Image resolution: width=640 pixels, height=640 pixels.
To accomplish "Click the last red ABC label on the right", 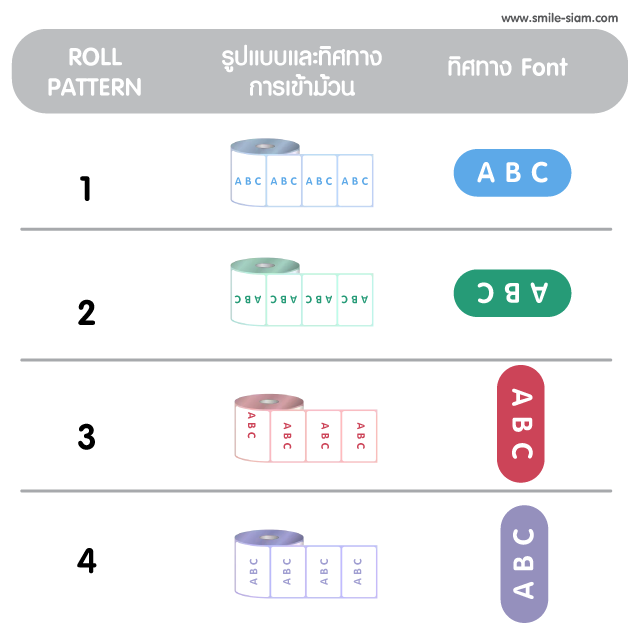I will 359,435.
